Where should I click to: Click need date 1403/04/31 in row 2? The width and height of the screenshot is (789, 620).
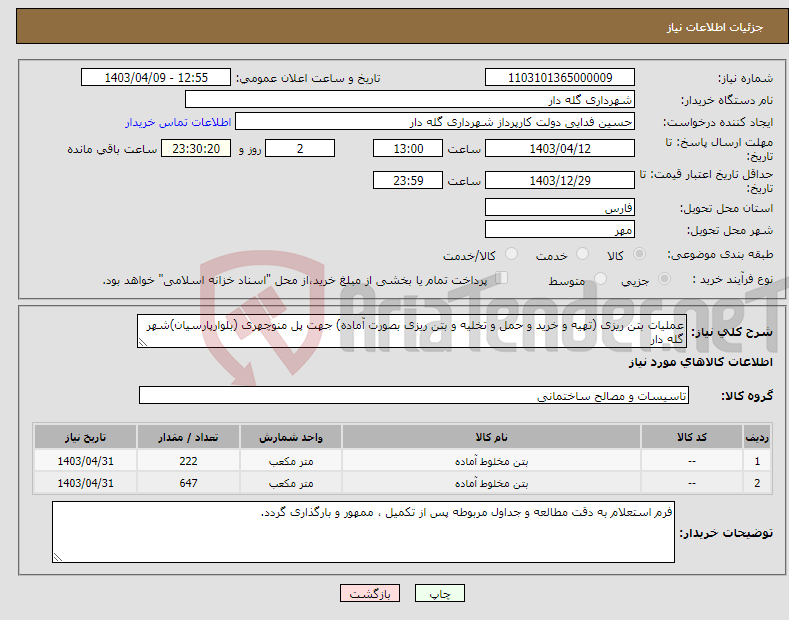tap(86, 483)
